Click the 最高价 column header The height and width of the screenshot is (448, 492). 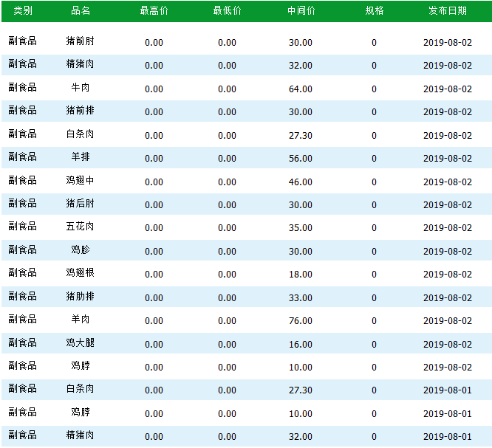[x=154, y=10]
